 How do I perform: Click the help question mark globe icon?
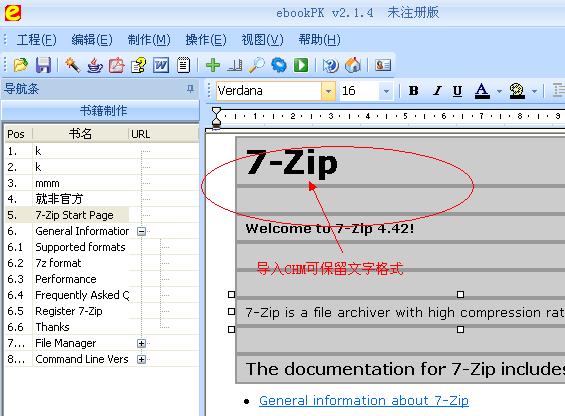330,65
